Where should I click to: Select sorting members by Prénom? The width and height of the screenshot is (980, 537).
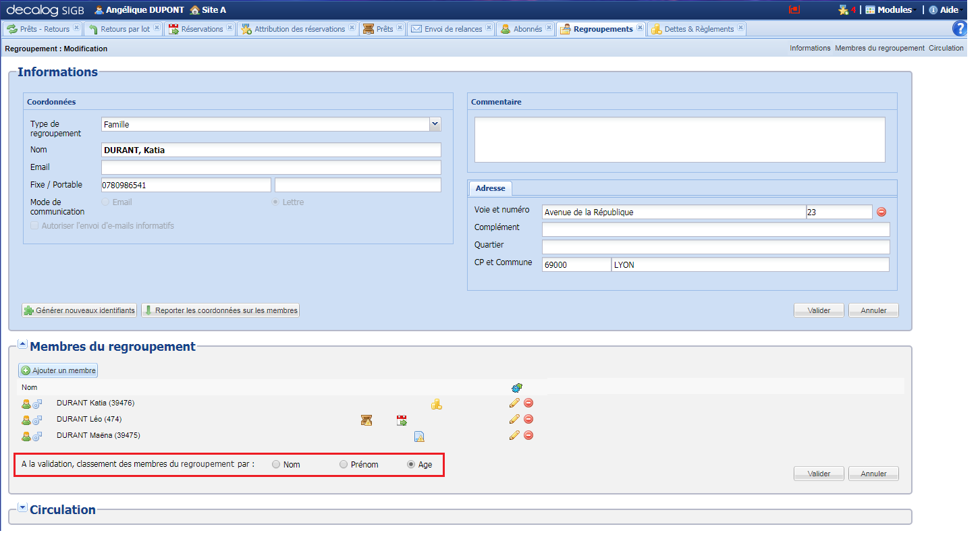[344, 465]
